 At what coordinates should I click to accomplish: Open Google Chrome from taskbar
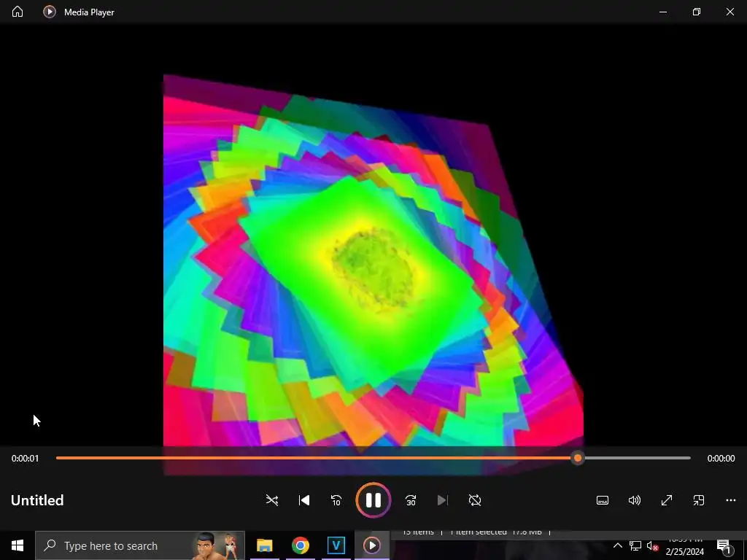(x=300, y=545)
